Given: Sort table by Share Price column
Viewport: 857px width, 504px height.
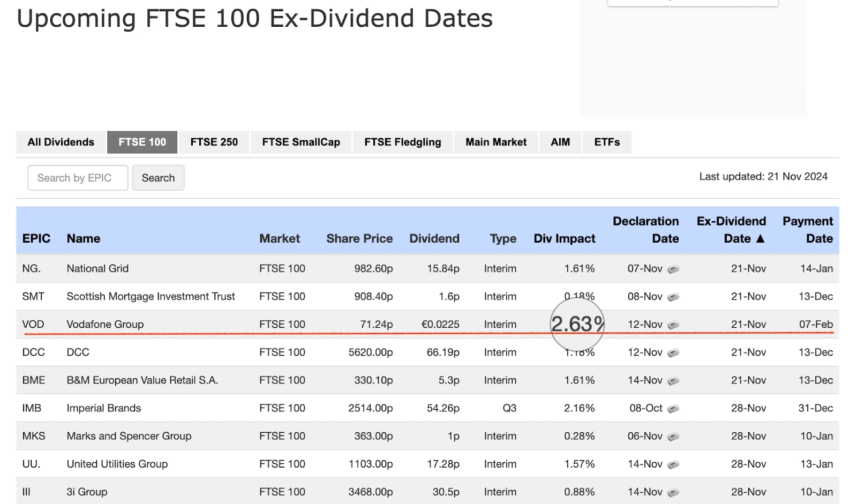Looking at the screenshot, I should click(x=359, y=238).
